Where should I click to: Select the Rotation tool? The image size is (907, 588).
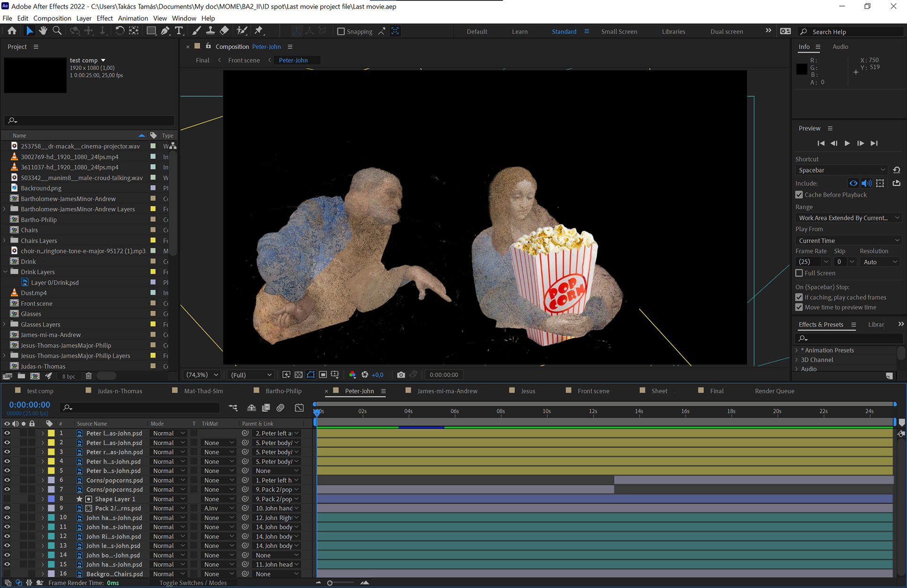pyautogui.click(x=120, y=31)
